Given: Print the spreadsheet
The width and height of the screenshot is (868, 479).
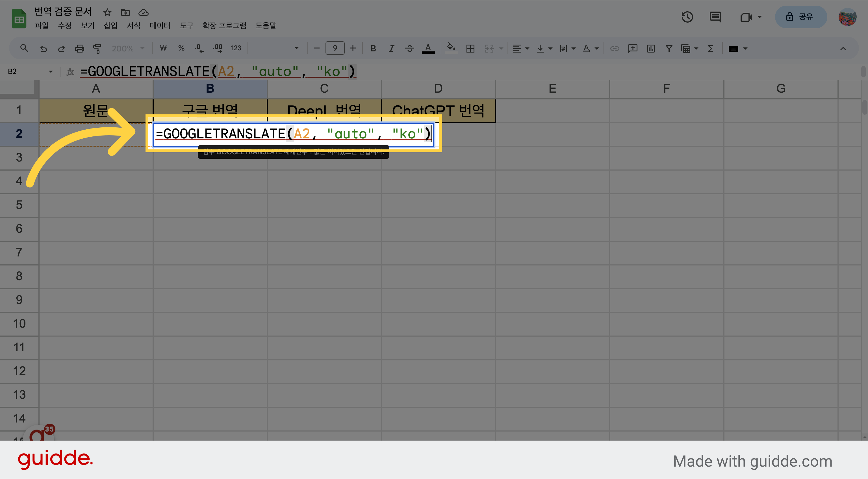Looking at the screenshot, I should 79,49.
